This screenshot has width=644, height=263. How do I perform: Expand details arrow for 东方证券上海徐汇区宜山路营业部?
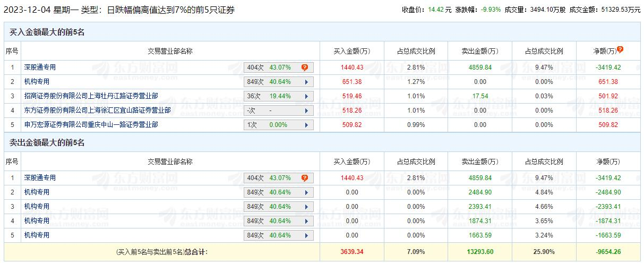[306, 111]
